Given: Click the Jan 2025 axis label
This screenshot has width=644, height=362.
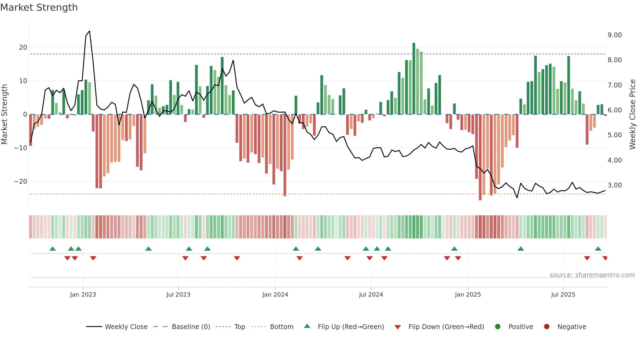Looking at the screenshot, I should [x=468, y=294].
